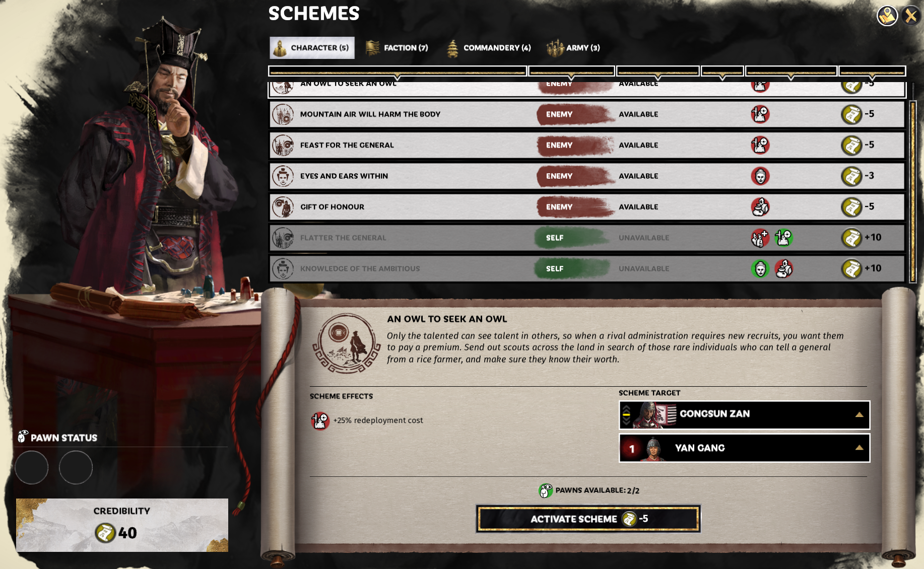The width and height of the screenshot is (924, 569).
Task: Select the first empty pawn status slot
Action: 32,467
